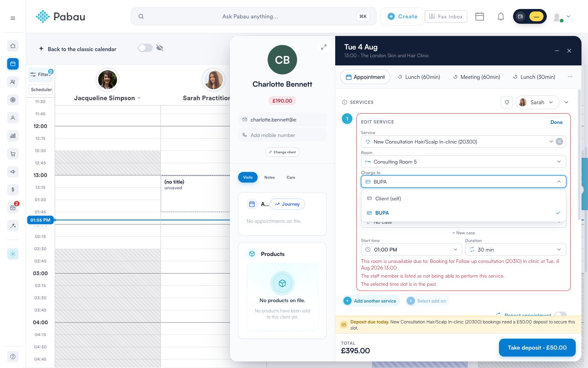Open the Clients icon in the sidebar
Screen dimensions: 588x368
(x=13, y=82)
